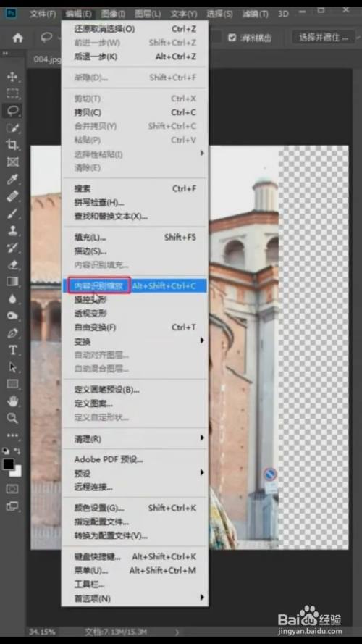Open the 3D menu
Image resolution: width=362 pixels, height=644 pixels.
pyautogui.click(x=283, y=14)
